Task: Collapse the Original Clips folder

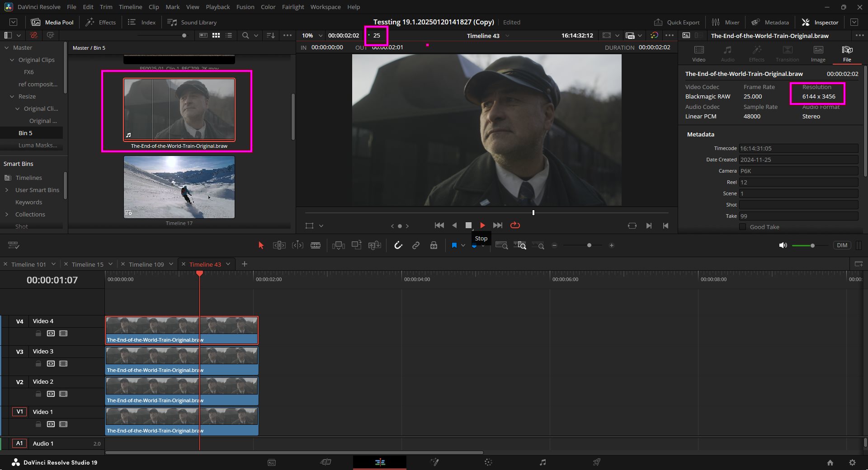Action: [x=12, y=60]
